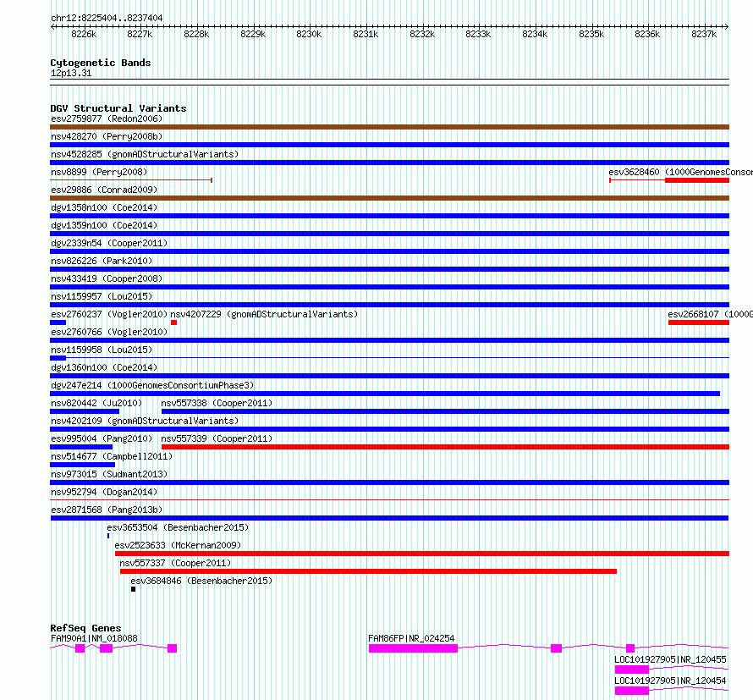Click the brown esv2759877 variant bar
This screenshot has width=753, height=700.
pyautogui.click(x=389, y=127)
